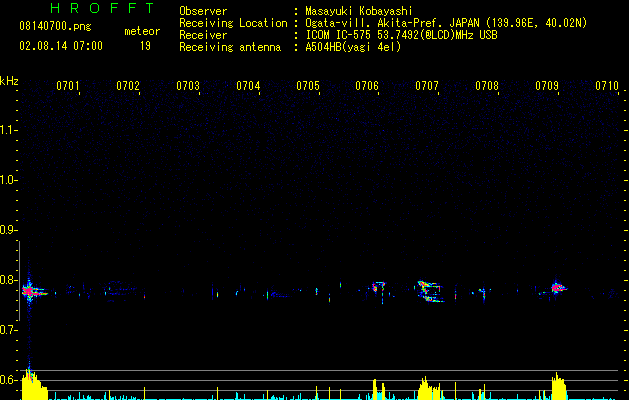Screen dimensions: 629x400
Task: Click the meteor echo just after 0709
Action: 558,288
